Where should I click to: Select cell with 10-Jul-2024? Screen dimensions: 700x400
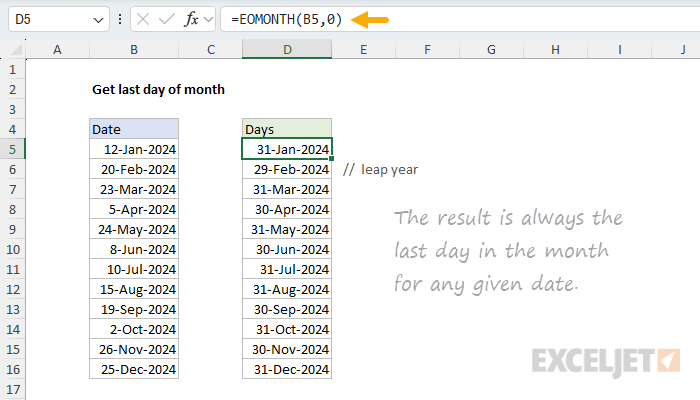pyautogui.click(x=134, y=269)
